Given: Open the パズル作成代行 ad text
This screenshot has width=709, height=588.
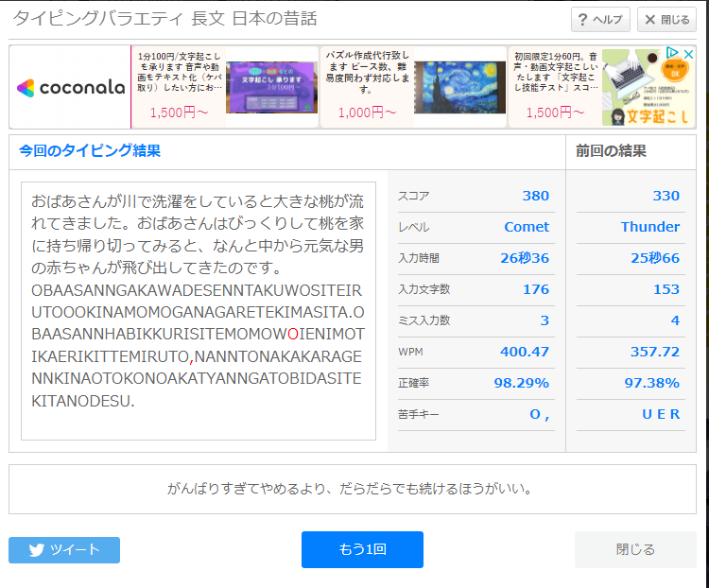Looking at the screenshot, I should (367, 72).
